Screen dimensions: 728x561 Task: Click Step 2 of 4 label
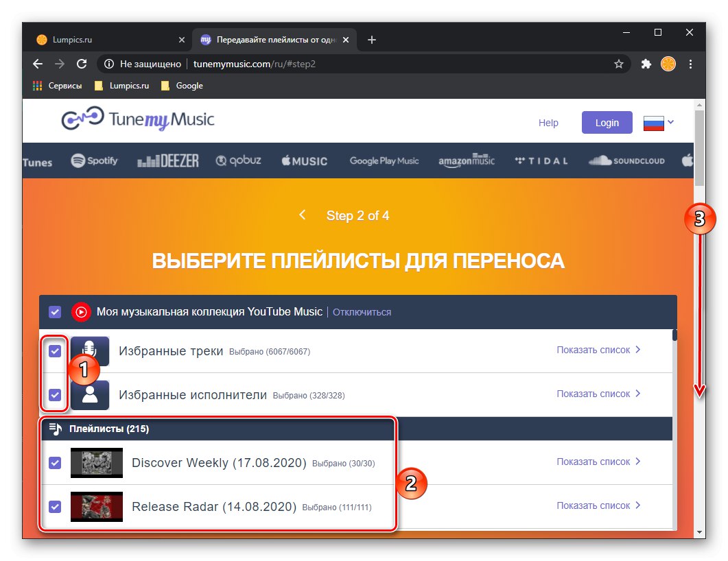[x=357, y=216]
